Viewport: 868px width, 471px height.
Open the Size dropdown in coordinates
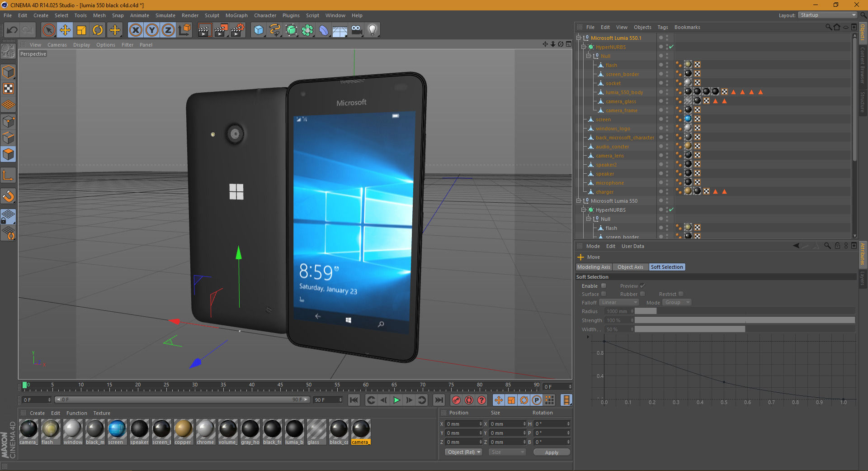(x=507, y=452)
